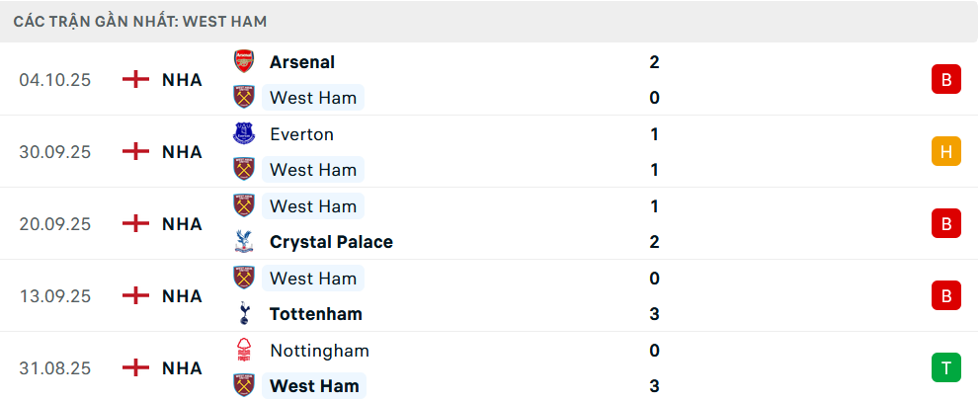Click the Everton club crest icon
Screen dimensions: 980x401
coord(243,133)
